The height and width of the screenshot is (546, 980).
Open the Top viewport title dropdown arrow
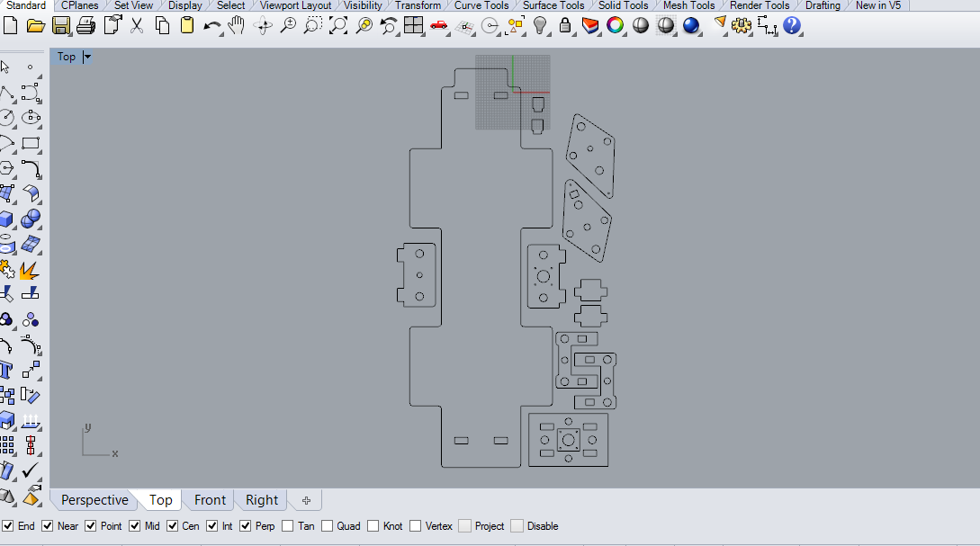[87, 57]
